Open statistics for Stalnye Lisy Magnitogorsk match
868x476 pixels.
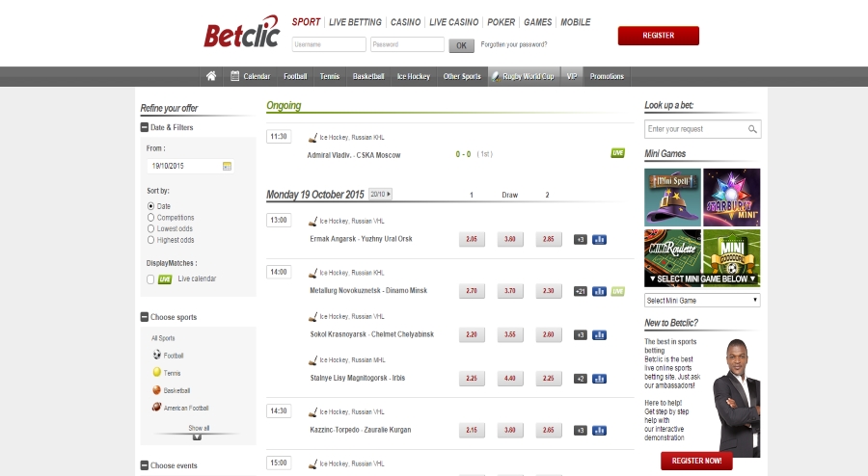click(x=599, y=379)
